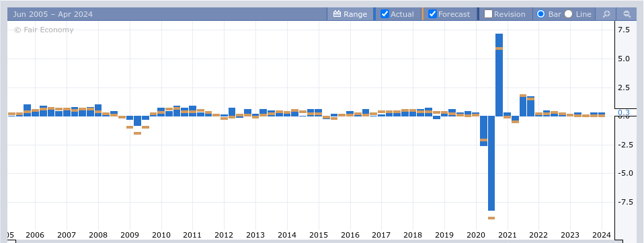This screenshot has width=644, height=243.
Task: Switch to the Line chart radio button
Action: tap(569, 14)
